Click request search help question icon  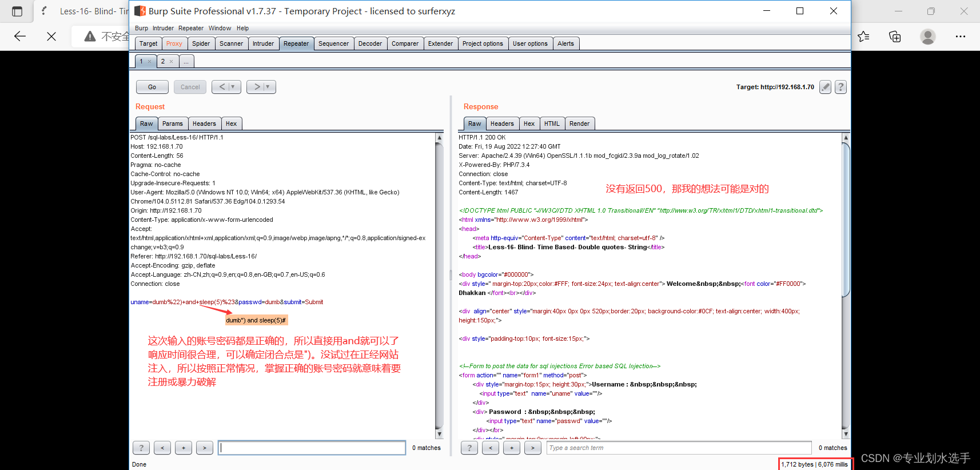click(x=141, y=448)
